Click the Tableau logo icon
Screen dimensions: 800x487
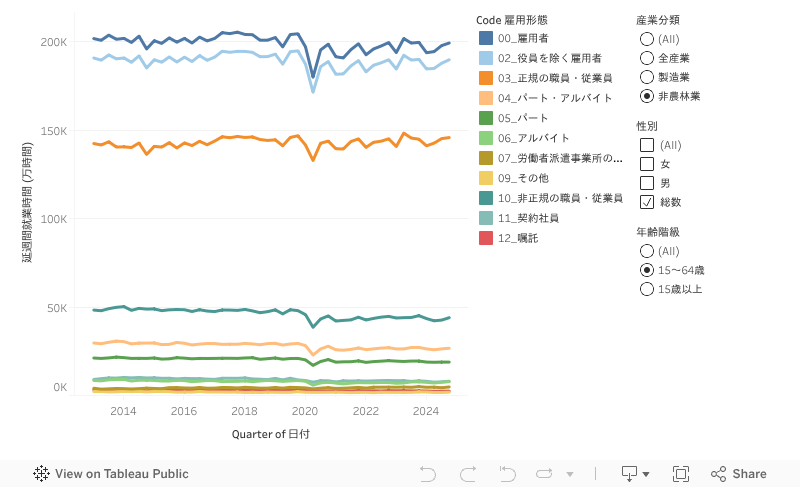tap(42, 474)
